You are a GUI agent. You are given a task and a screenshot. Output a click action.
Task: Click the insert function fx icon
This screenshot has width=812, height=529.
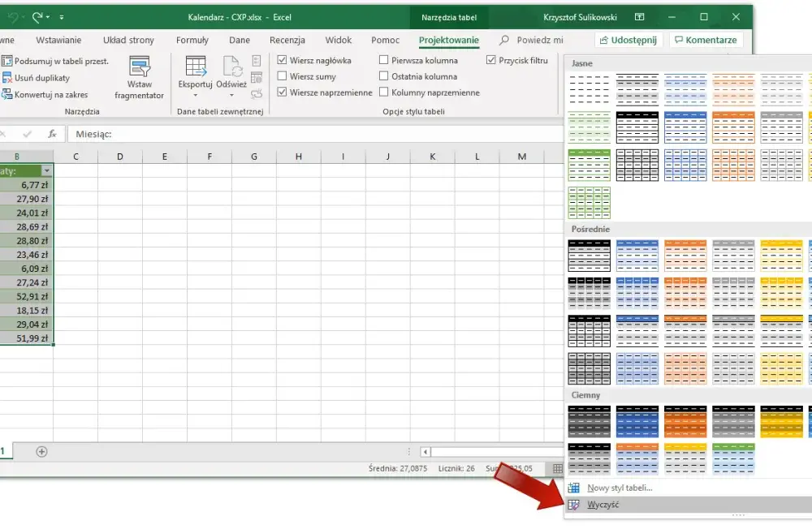coord(52,134)
